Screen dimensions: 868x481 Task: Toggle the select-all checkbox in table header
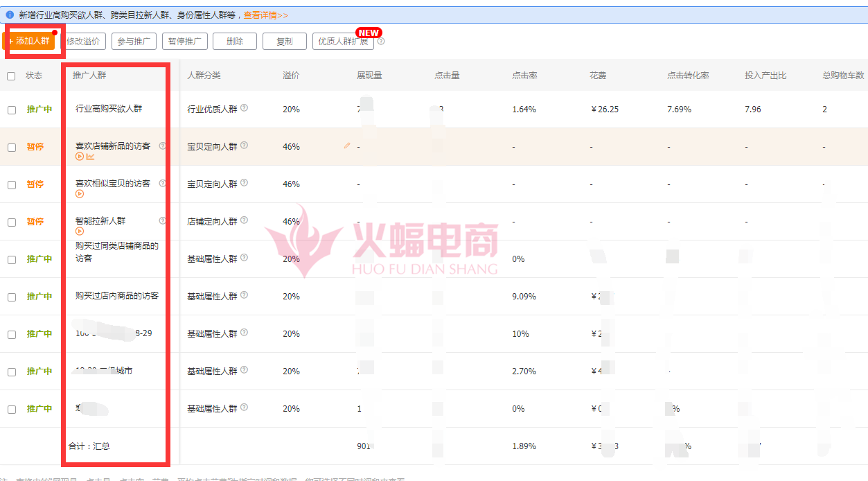(11, 76)
